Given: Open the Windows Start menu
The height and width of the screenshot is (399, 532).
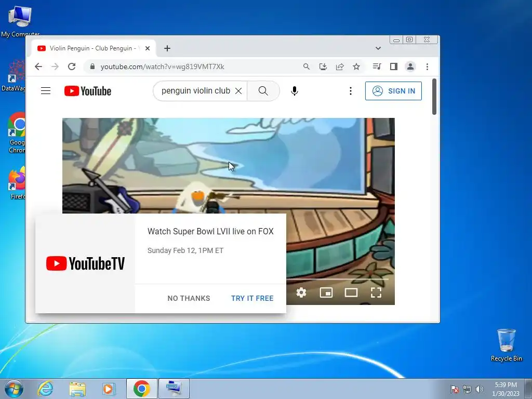Looking at the screenshot, I should pyautogui.click(x=14, y=389).
